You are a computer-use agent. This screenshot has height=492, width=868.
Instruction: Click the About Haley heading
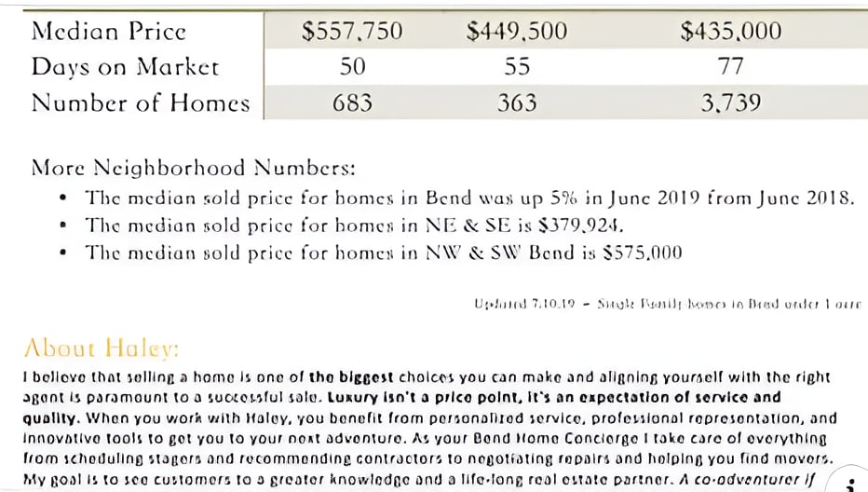[102, 348]
